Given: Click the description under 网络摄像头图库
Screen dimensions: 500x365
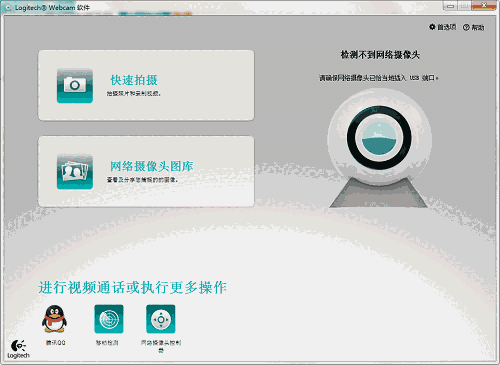Looking at the screenshot, I should pyautogui.click(x=142, y=180).
